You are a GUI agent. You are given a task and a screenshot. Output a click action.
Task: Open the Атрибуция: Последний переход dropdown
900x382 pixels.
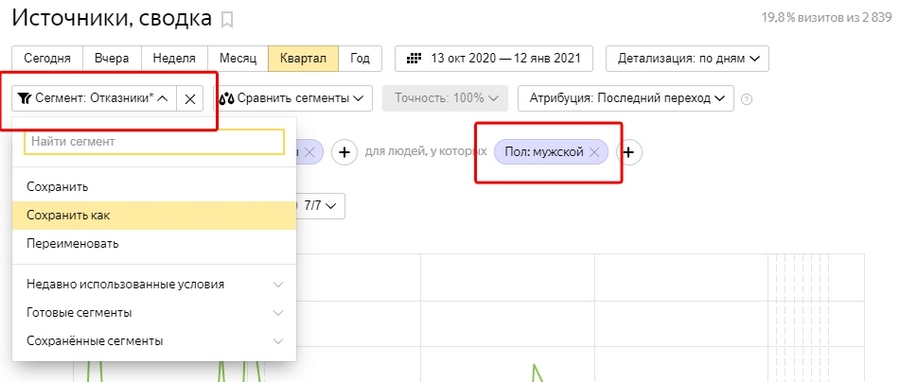[x=626, y=99]
